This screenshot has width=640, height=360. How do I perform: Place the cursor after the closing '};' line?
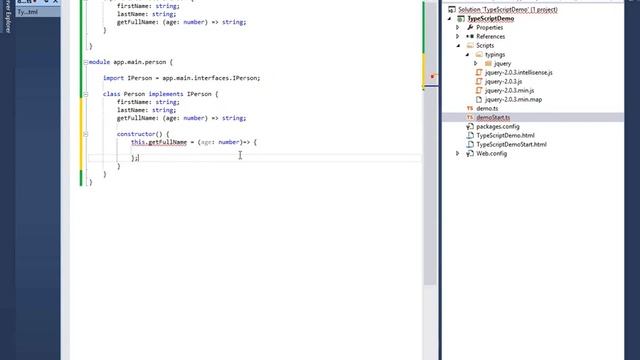coord(140,158)
